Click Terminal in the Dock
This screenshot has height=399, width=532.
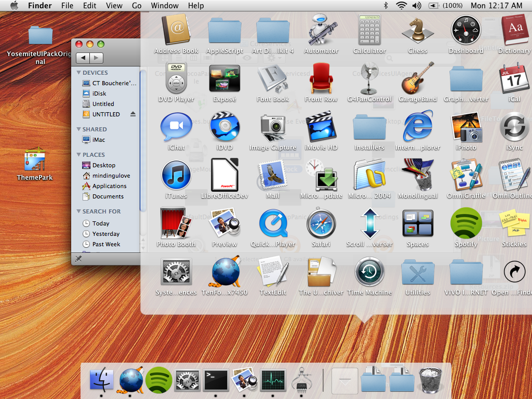pos(216,380)
